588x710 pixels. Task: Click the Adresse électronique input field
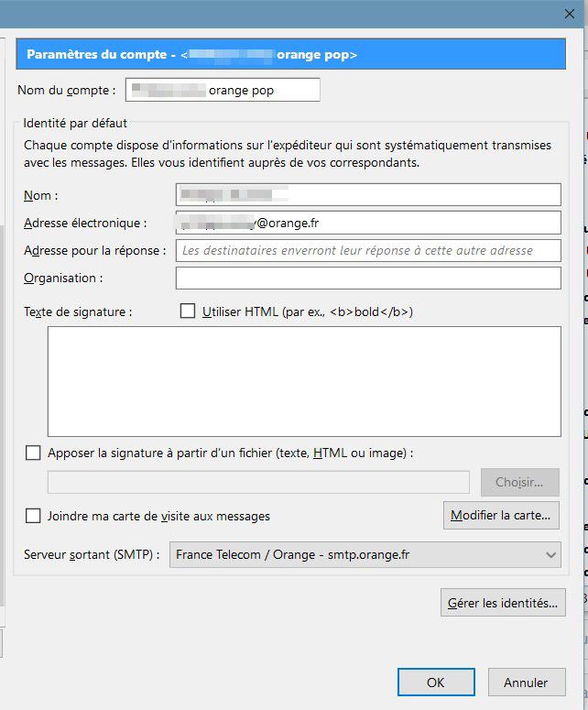click(x=367, y=223)
